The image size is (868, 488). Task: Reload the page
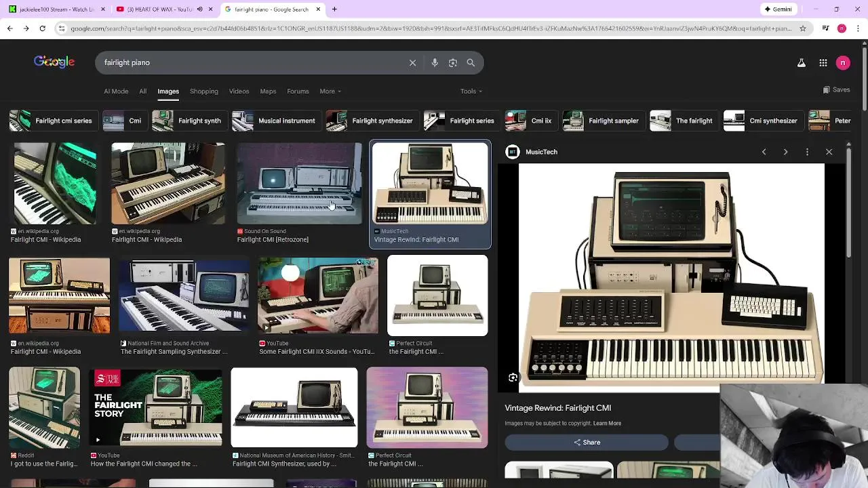click(42, 28)
